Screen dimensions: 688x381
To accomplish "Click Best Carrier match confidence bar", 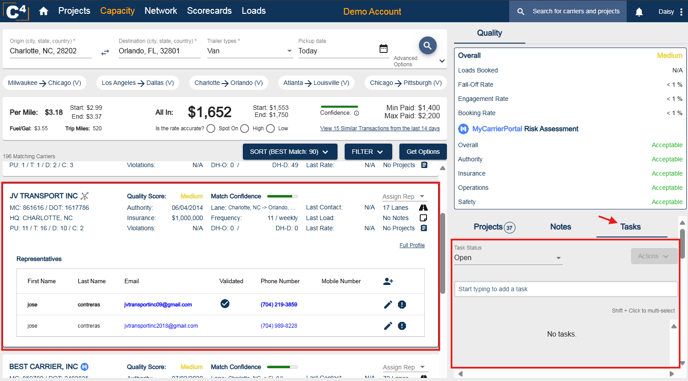I will [282, 367].
